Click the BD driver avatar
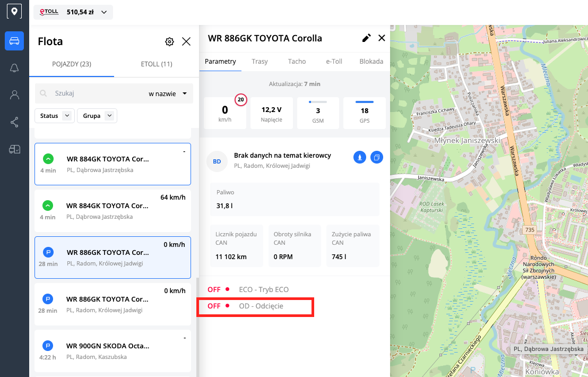The height and width of the screenshot is (377, 588). 217,161
